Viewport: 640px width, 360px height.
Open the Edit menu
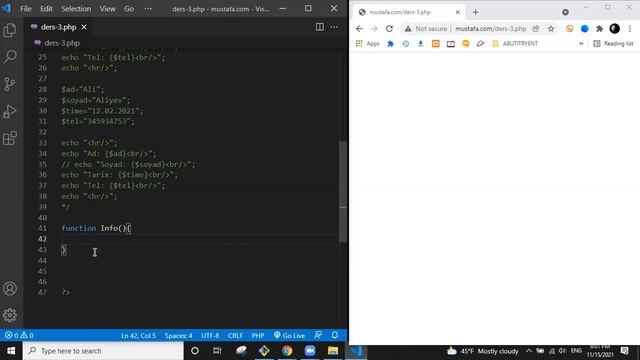coord(46,9)
